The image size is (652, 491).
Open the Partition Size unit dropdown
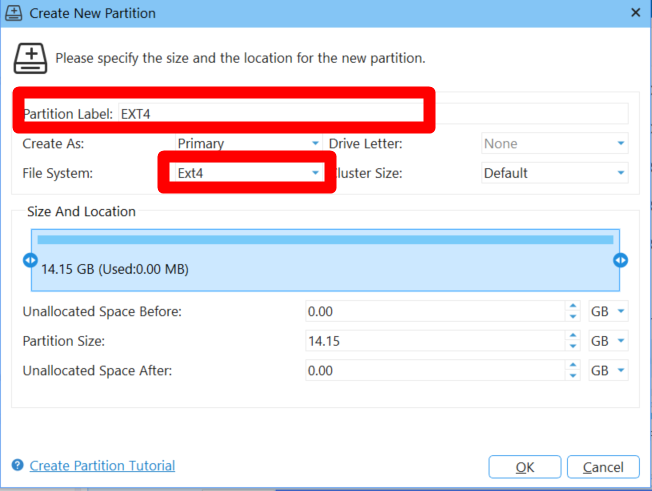click(x=608, y=341)
